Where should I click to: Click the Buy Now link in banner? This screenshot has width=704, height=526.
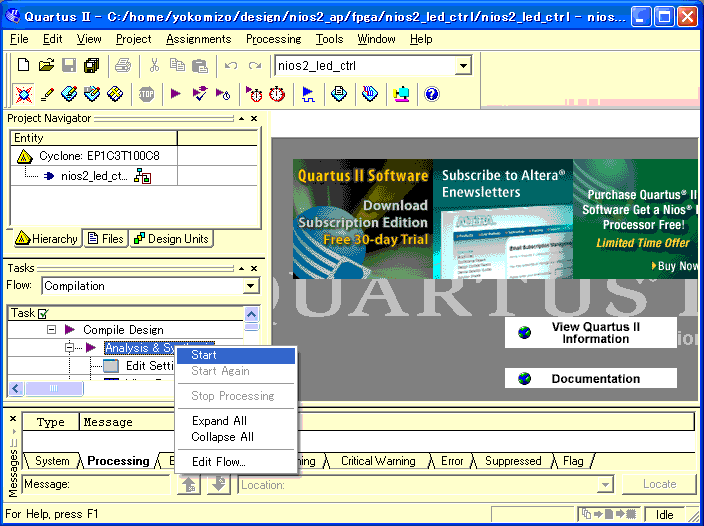pyautogui.click(x=674, y=266)
